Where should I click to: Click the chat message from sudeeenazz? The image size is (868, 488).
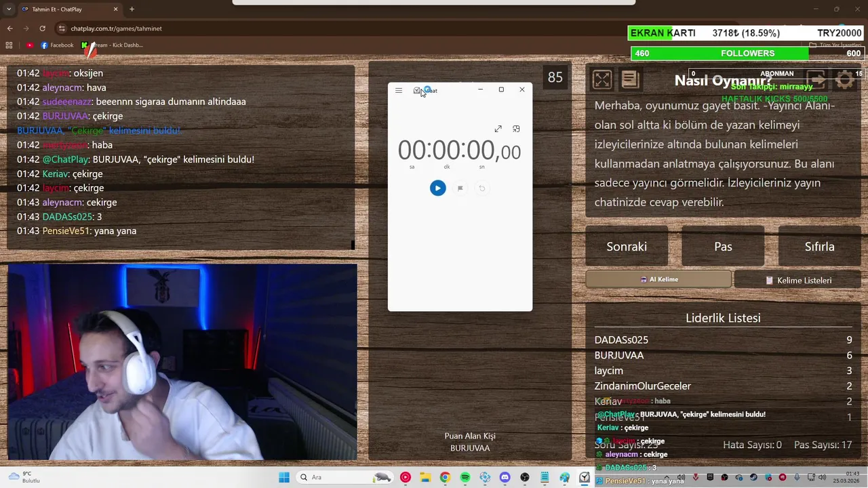132,102
